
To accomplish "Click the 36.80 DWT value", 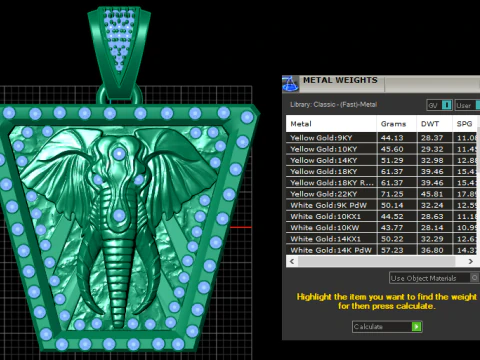I will point(432,250).
